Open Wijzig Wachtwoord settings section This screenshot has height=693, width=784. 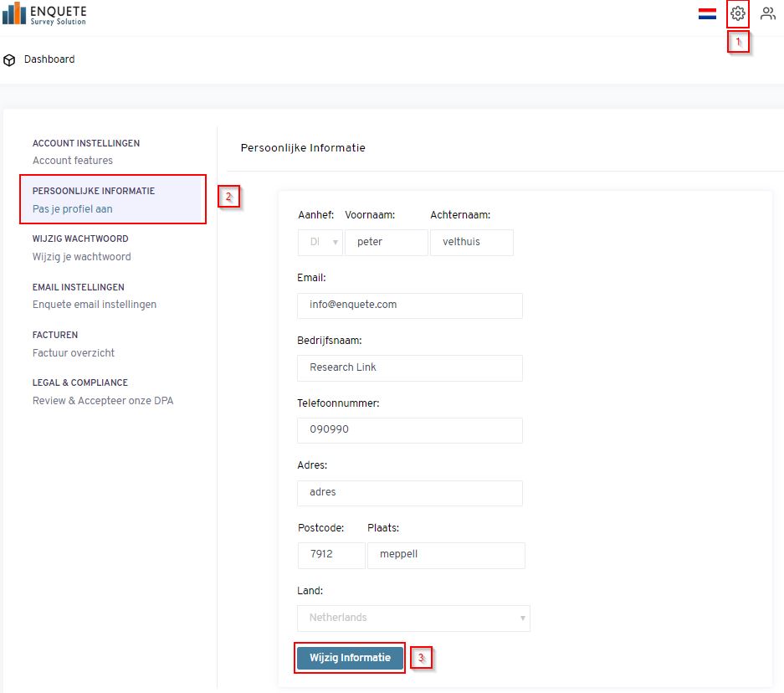(x=81, y=248)
